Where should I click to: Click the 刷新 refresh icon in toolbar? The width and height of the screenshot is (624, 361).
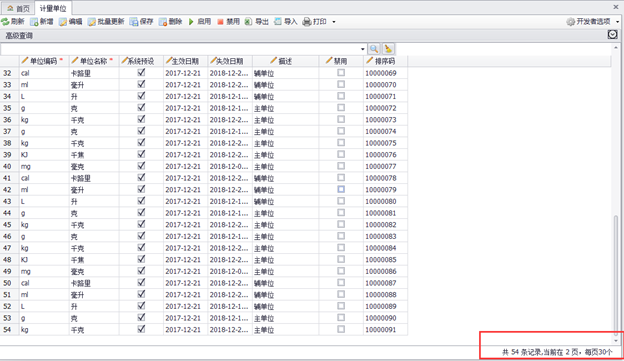(x=5, y=21)
